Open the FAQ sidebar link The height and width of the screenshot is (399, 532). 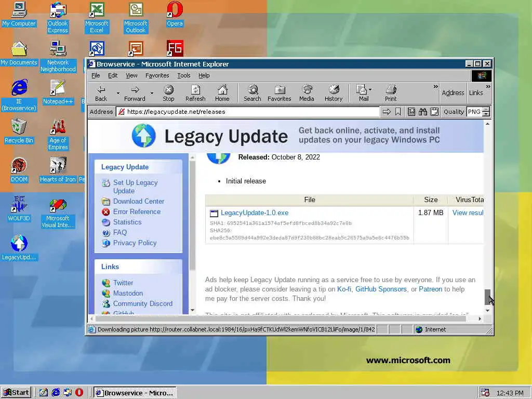click(120, 232)
